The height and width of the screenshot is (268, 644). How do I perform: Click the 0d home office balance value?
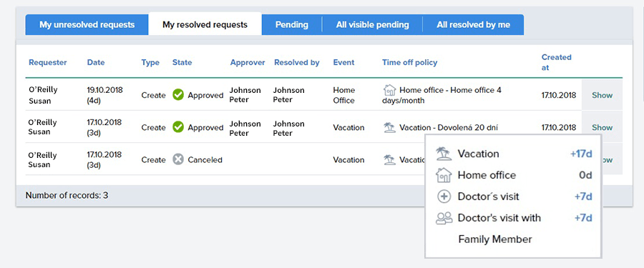[585, 175]
